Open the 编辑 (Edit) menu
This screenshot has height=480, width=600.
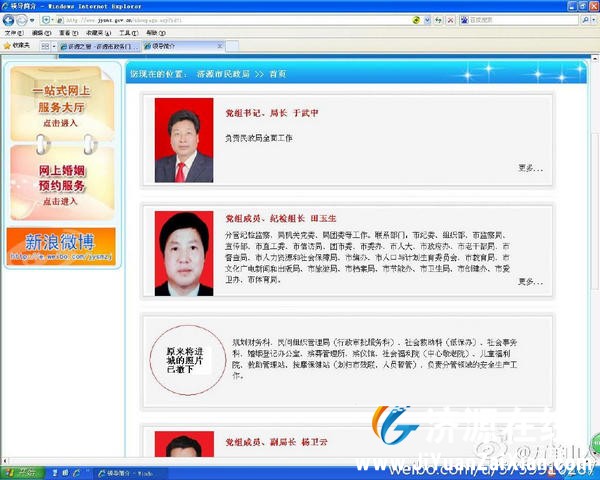pos(41,33)
